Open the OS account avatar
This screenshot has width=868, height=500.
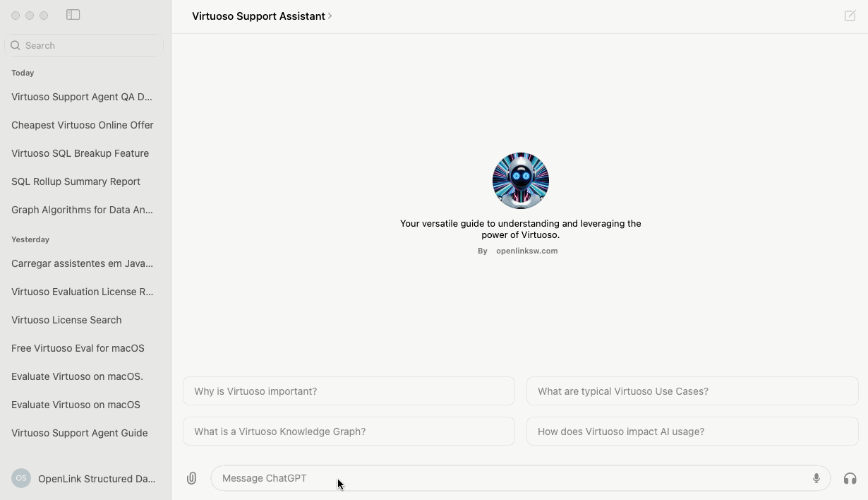coord(21,478)
